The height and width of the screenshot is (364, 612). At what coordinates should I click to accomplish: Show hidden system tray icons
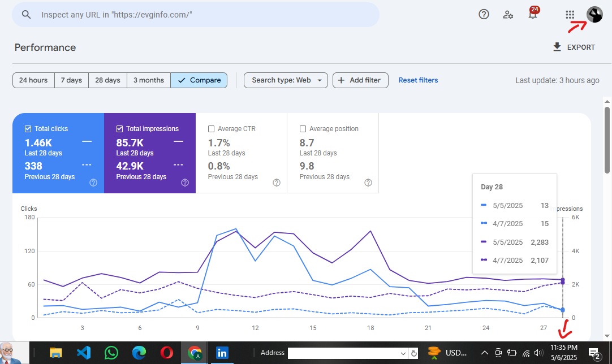pyautogui.click(x=484, y=353)
